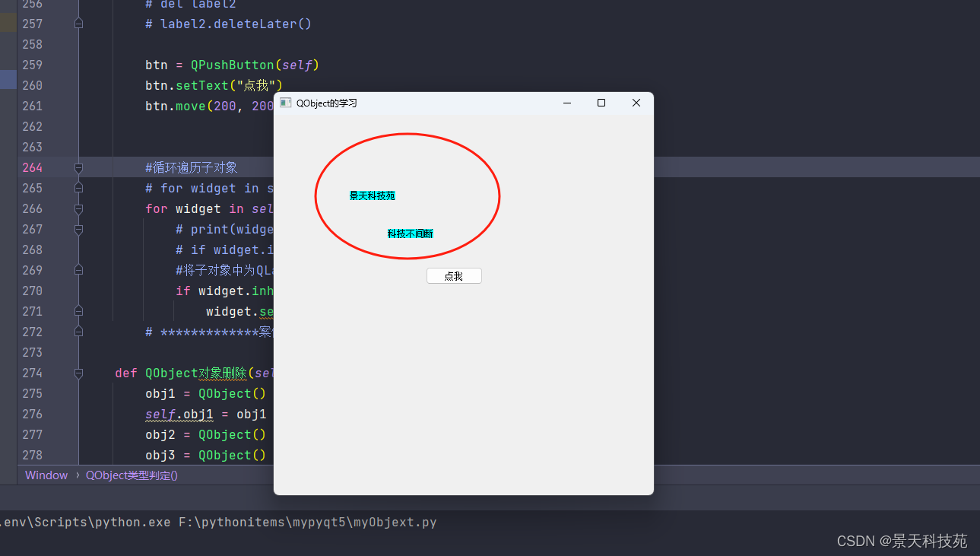Maximize the QObject的学习 window
Viewport: 980px width, 556px height.
601,103
